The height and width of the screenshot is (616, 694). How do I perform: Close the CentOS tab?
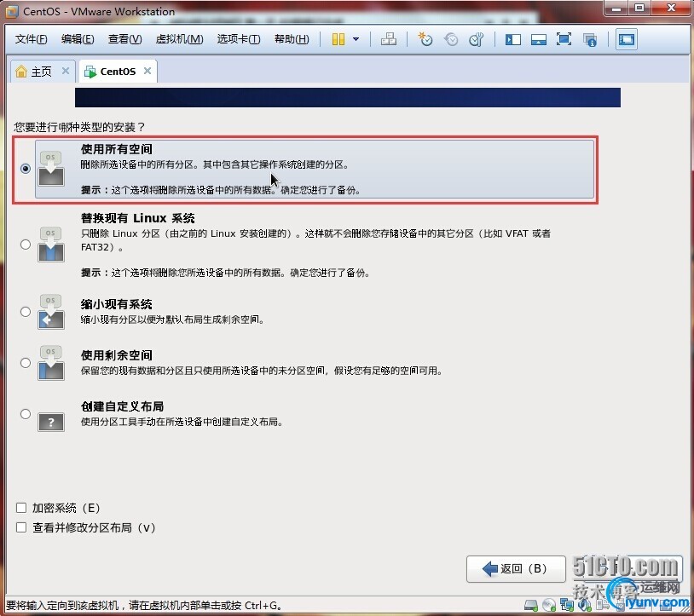coord(147,71)
